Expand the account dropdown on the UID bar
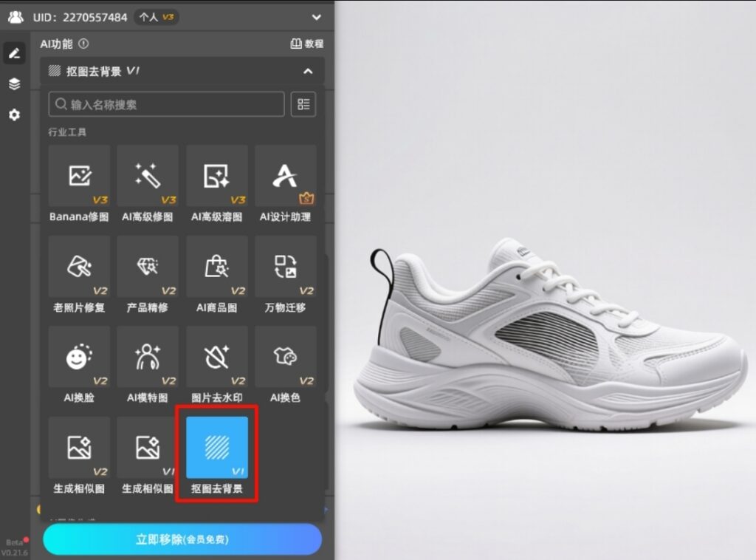 tap(317, 17)
